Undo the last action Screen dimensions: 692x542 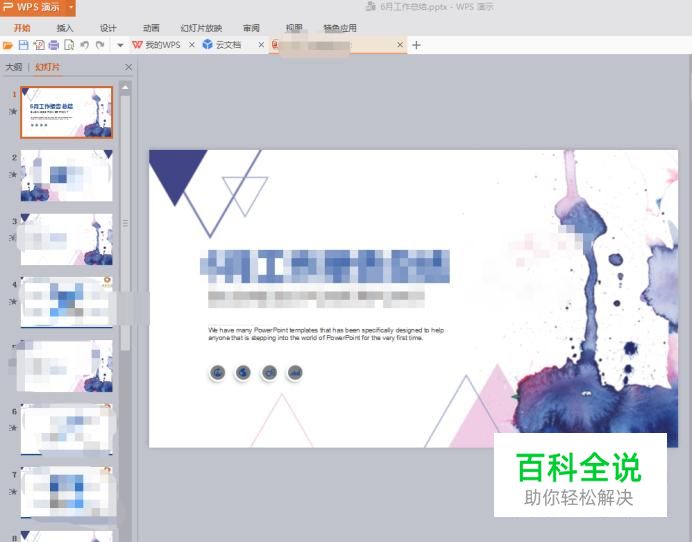pyautogui.click(x=85, y=45)
